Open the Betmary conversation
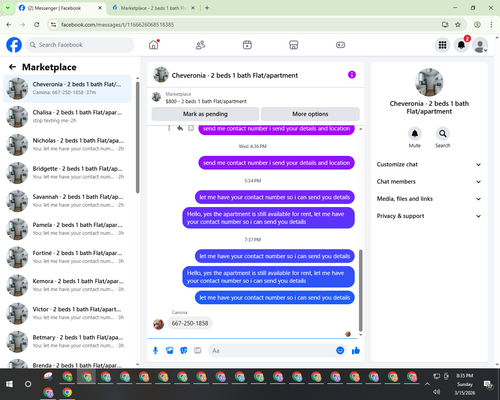 pos(68,342)
